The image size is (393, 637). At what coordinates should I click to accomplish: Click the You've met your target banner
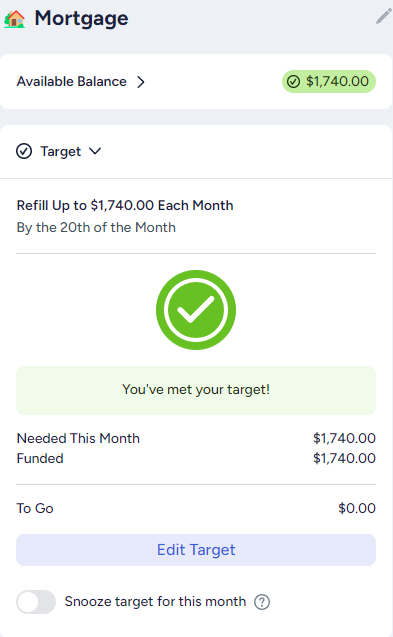point(196,390)
